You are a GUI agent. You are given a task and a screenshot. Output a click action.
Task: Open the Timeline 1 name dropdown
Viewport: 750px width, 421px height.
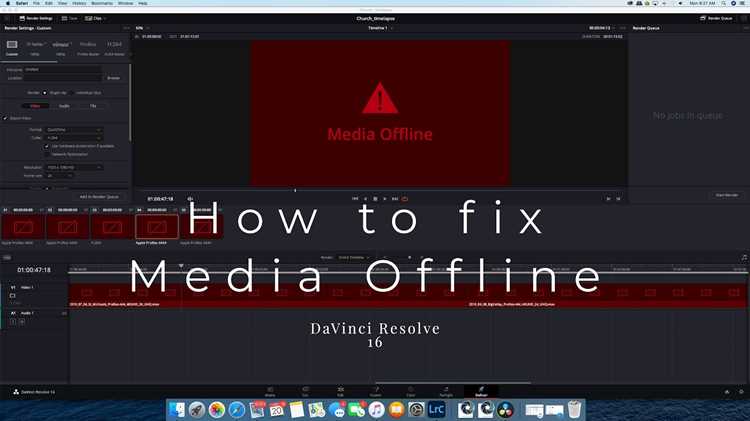[380, 28]
